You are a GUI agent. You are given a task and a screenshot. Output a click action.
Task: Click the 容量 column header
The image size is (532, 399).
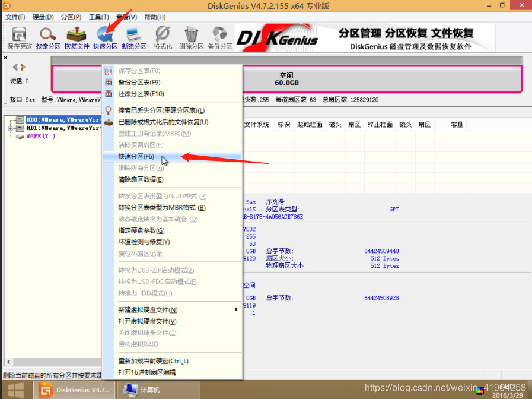[457, 125]
